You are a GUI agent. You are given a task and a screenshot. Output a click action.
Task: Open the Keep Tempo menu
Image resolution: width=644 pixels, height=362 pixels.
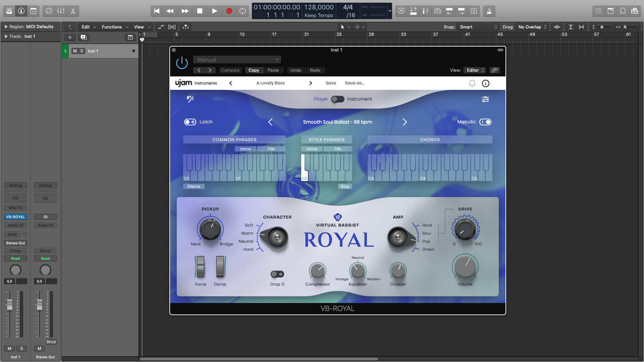(x=319, y=15)
